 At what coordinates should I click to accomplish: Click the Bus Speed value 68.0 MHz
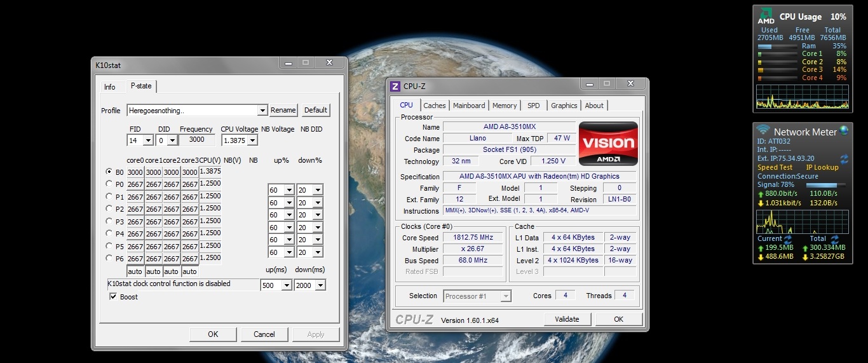473,261
